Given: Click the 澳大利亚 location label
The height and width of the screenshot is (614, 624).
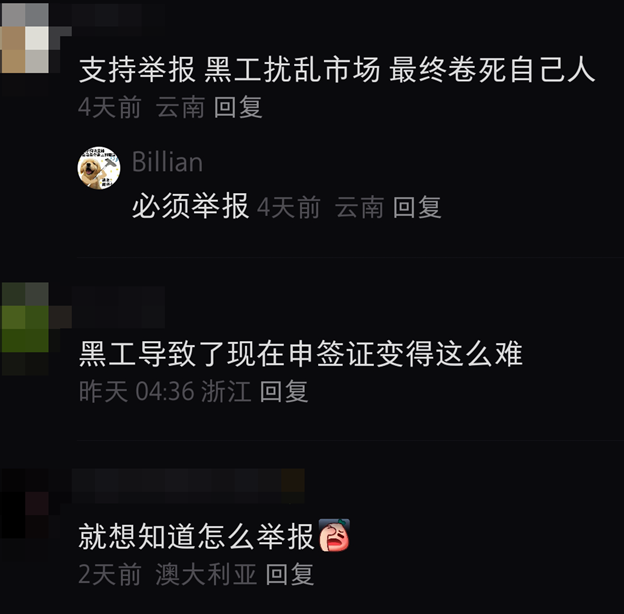Looking at the screenshot, I should [x=206, y=574].
